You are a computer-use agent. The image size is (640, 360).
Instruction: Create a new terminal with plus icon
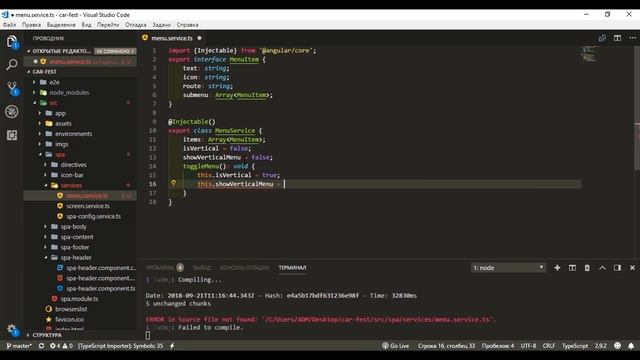(x=557, y=268)
